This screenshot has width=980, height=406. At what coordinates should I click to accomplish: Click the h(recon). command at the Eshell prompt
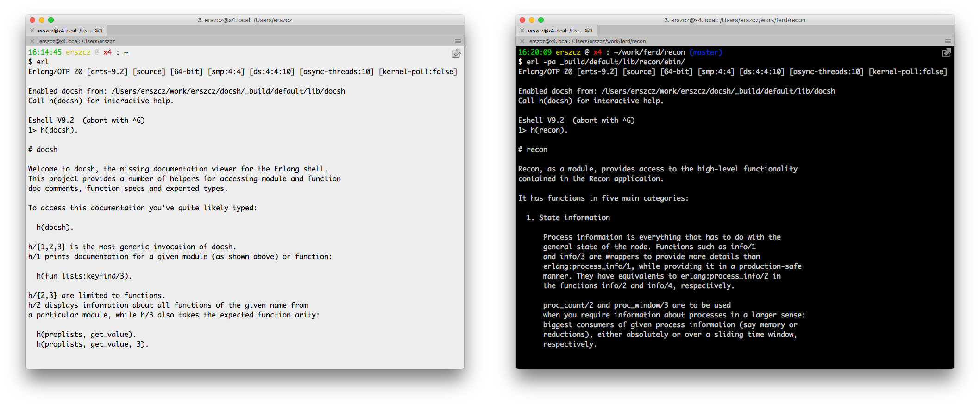(x=549, y=130)
